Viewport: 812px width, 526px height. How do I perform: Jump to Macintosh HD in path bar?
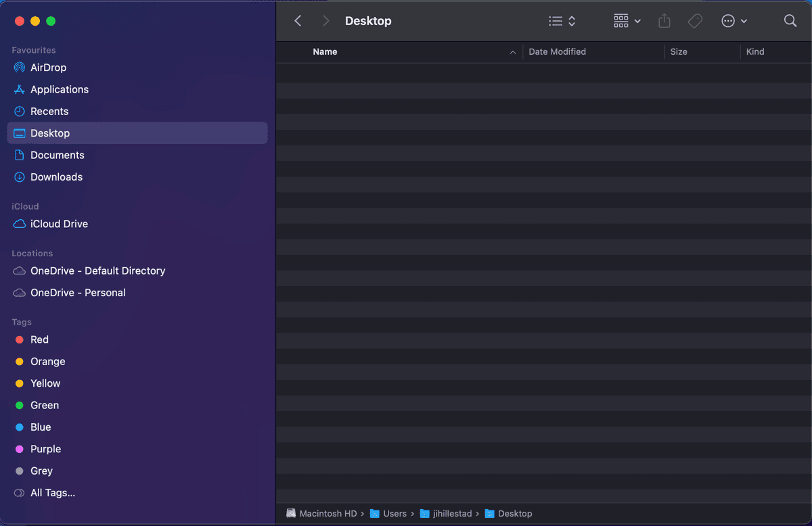click(x=328, y=514)
